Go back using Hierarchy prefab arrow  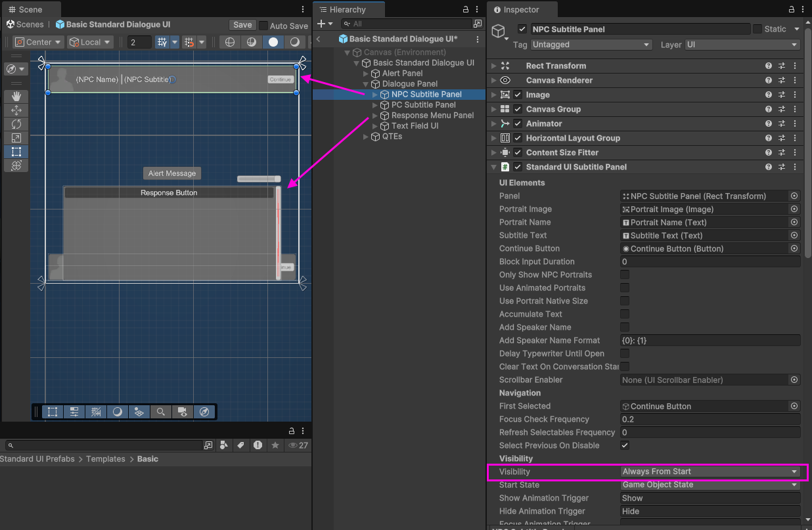[319, 39]
